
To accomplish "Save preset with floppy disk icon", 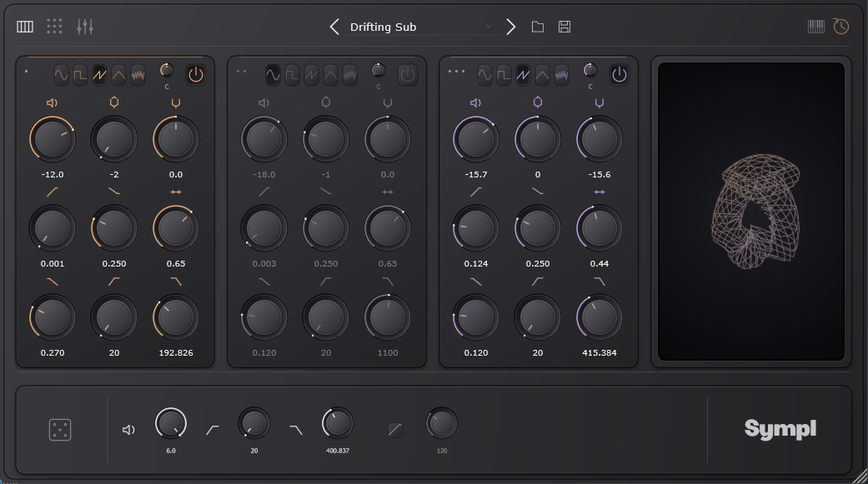I will pyautogui.click(x=564, y=27).
